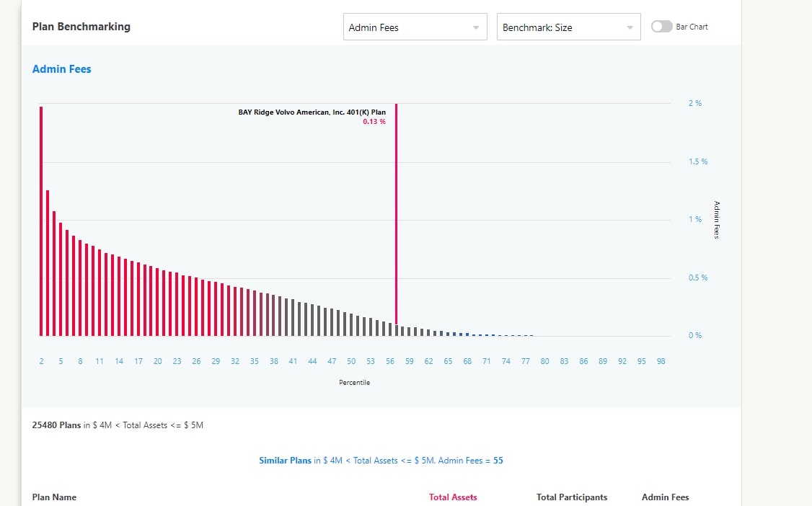The image size is (812, 506).
Task: Click the red bar above percentile 29
Action: 216,309
